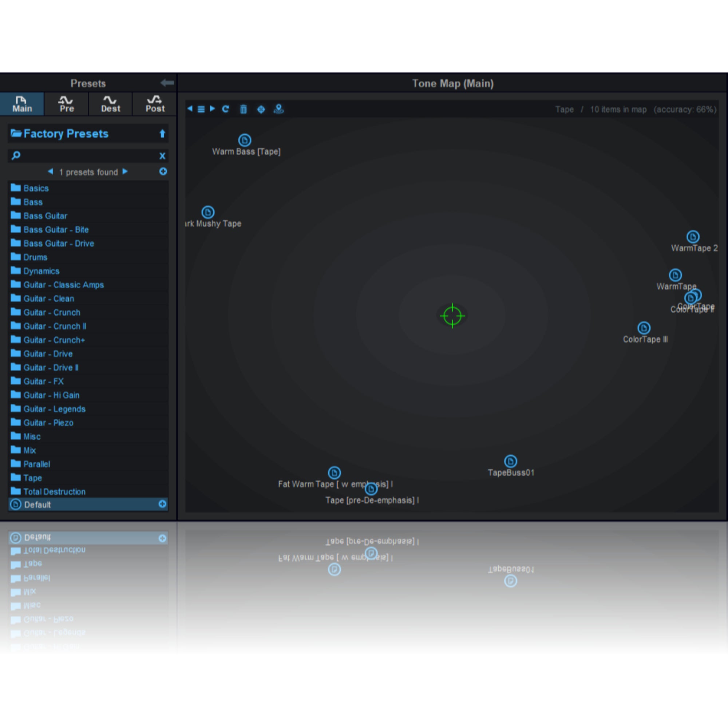The width and height of the screenshot is (728, 728).
Task: Open the Guitar - Classic Amps folder
Action: click(x=88, y=285)
